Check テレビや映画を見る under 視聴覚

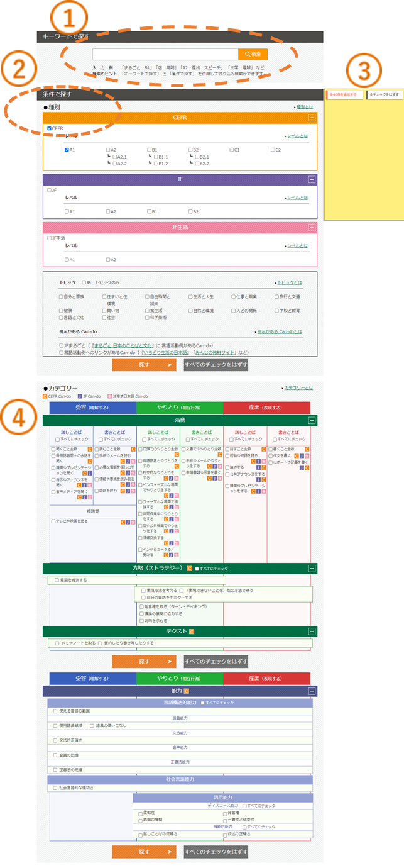click(53, 521)
